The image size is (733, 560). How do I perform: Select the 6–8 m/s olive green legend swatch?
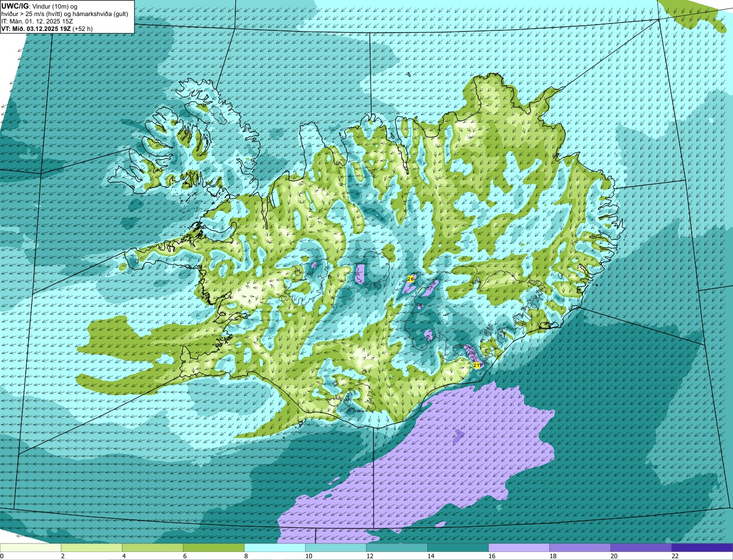(214, 547)
